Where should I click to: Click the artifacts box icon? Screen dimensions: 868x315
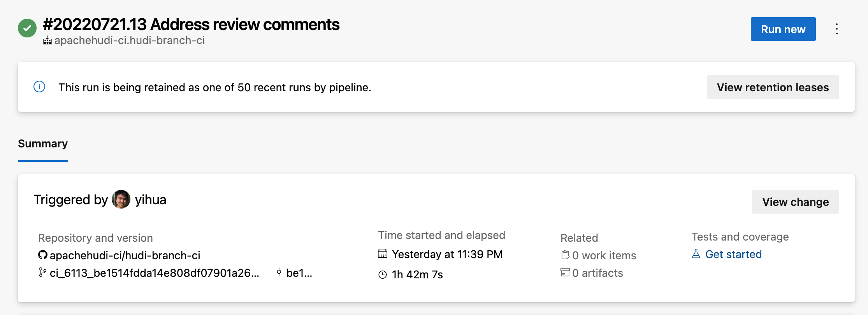(565, 272)
